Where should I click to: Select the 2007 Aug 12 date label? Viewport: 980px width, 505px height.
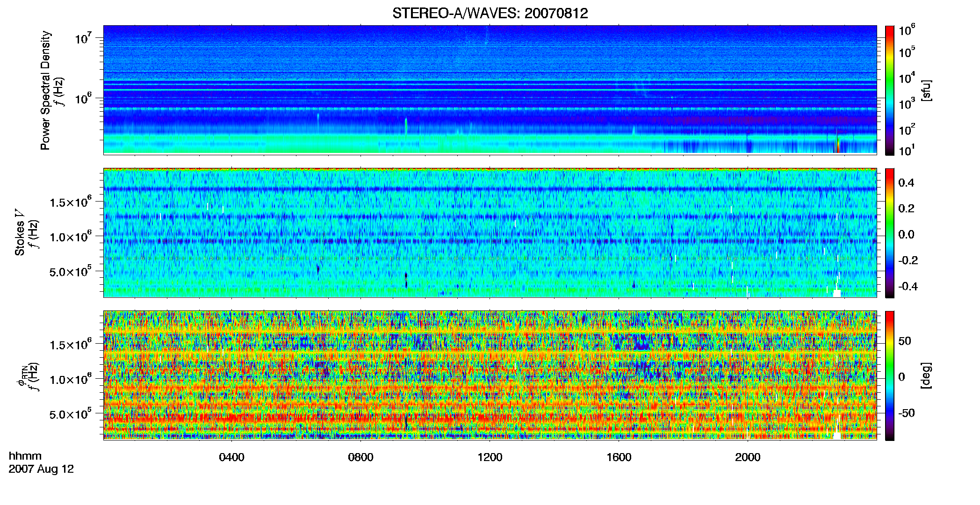[41, 469]
